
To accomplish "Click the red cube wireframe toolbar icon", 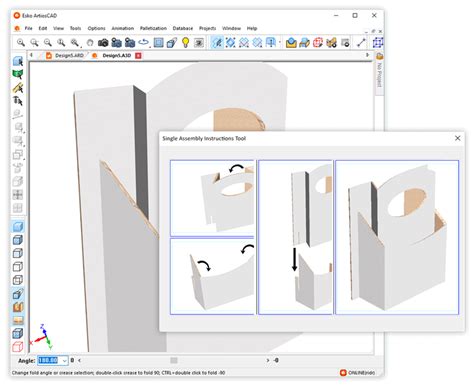I will [x=318, y=43].
